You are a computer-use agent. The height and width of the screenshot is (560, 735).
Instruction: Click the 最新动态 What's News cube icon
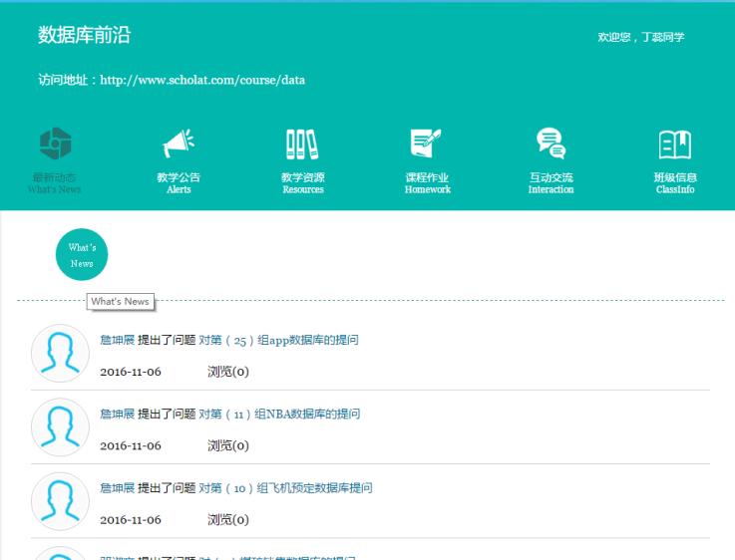click(55, 143)
